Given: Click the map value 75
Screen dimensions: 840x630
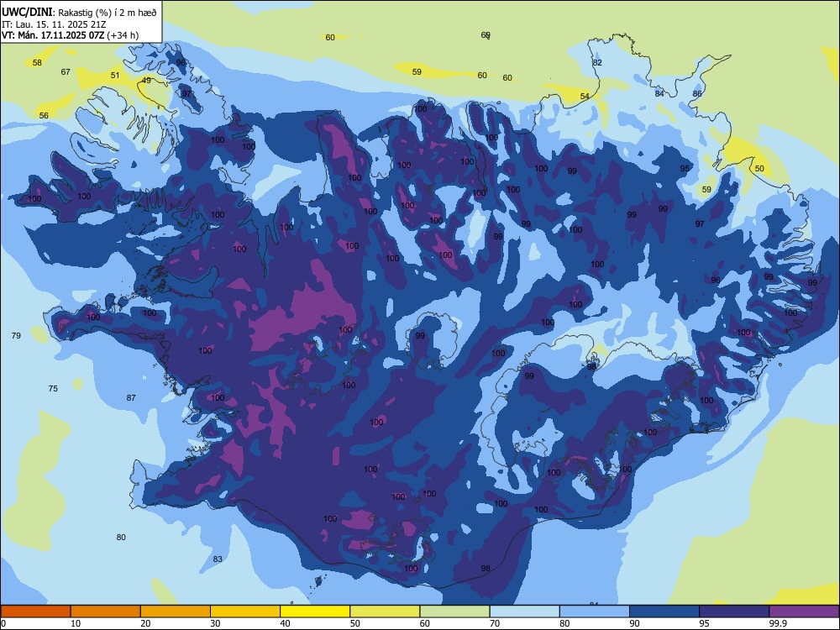Looking at the screenshot, I should tap(53, 388).
